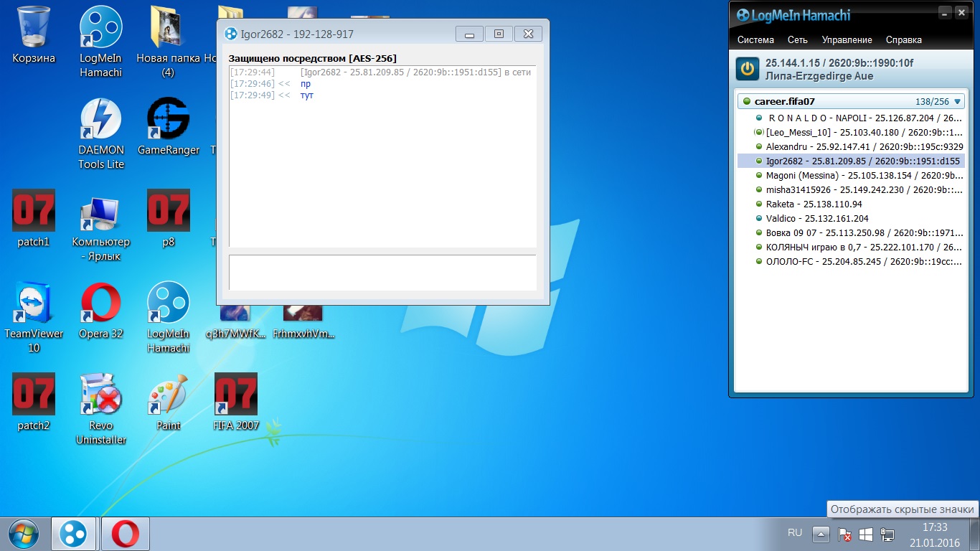Select peer ОЛОЛО-FC in the list
The height and width of the screenshot is (551, 980).
[x=851, y=261]
